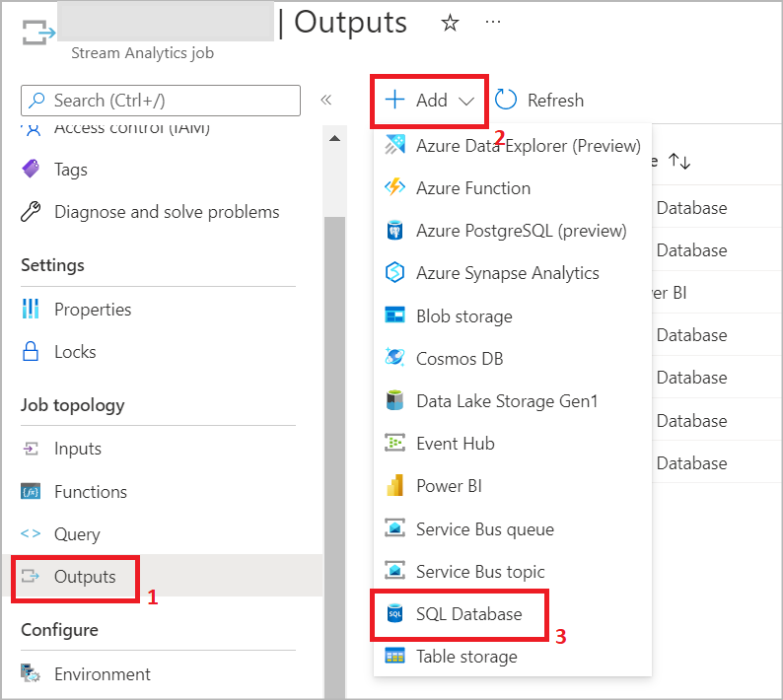The image size is (783, 700).
Task: Favorite this page with the star icon
Action: 450,24
